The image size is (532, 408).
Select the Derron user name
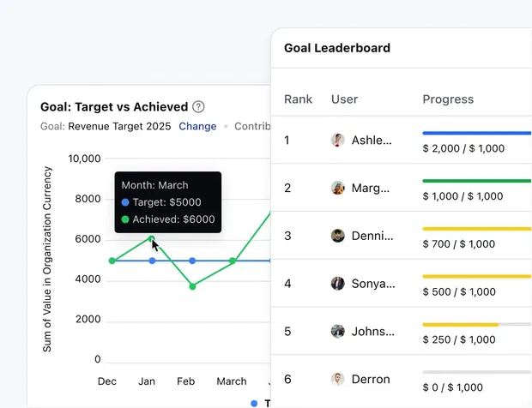371,379
